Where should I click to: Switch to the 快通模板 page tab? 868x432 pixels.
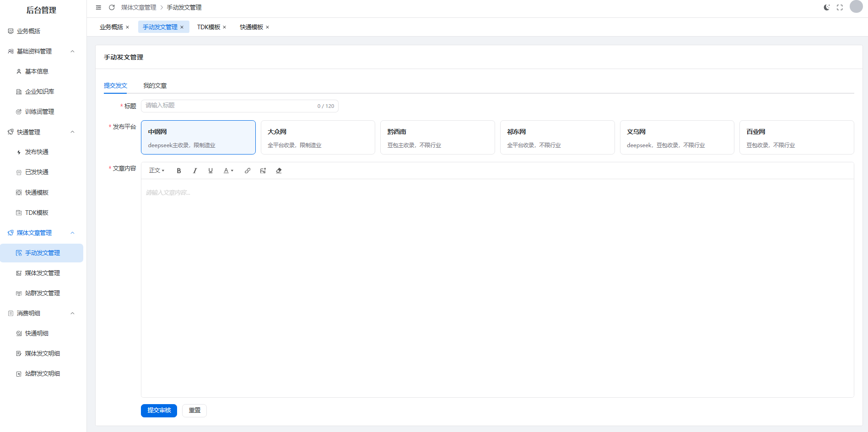(x=251, y=27)
